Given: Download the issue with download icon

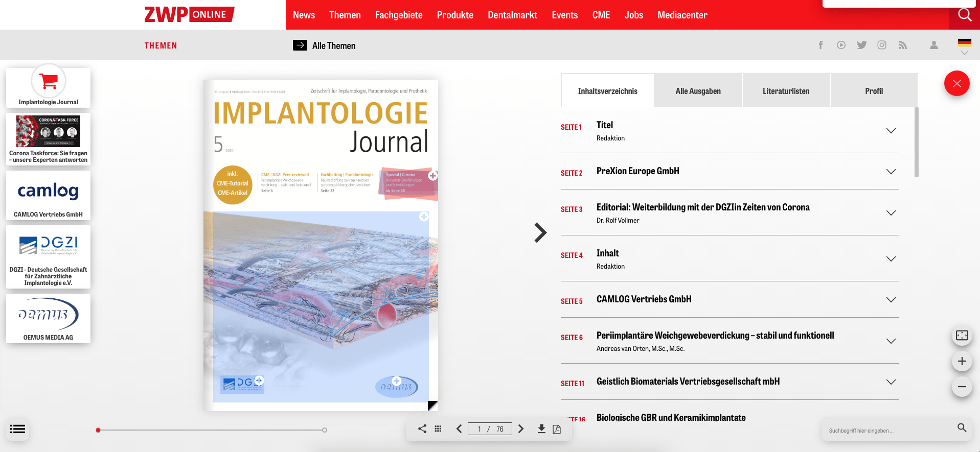Looking at the screenshot, I should point(541,429).
